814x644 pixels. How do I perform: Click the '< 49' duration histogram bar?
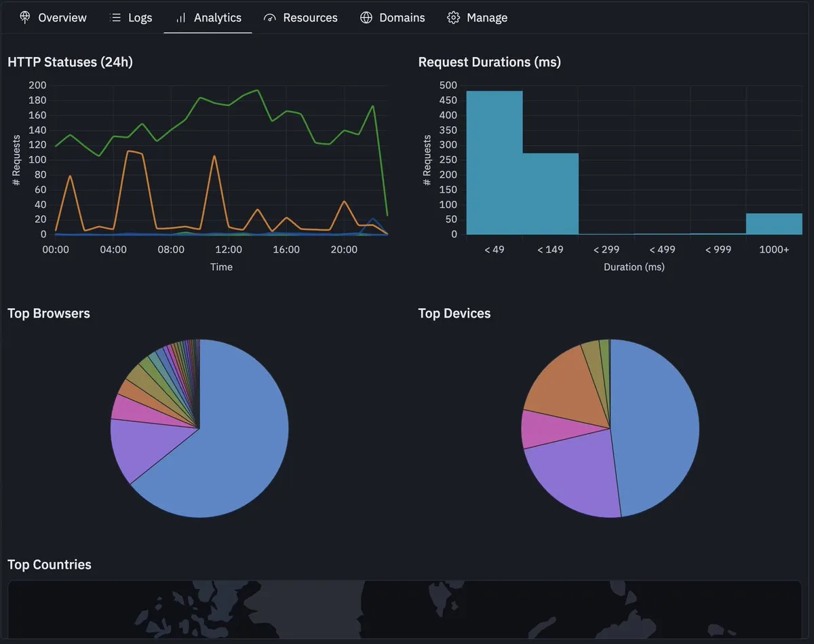[x=495, y=163]
